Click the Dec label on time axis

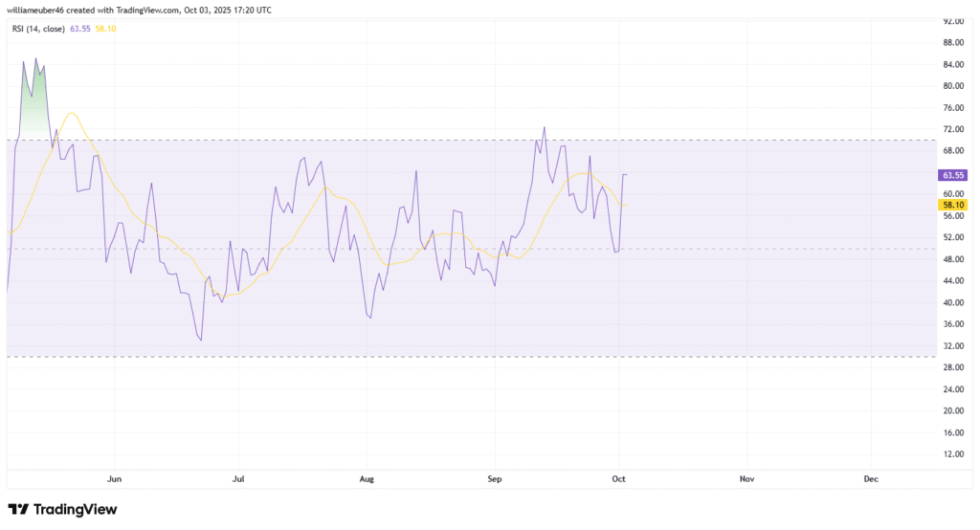point(871,477)
